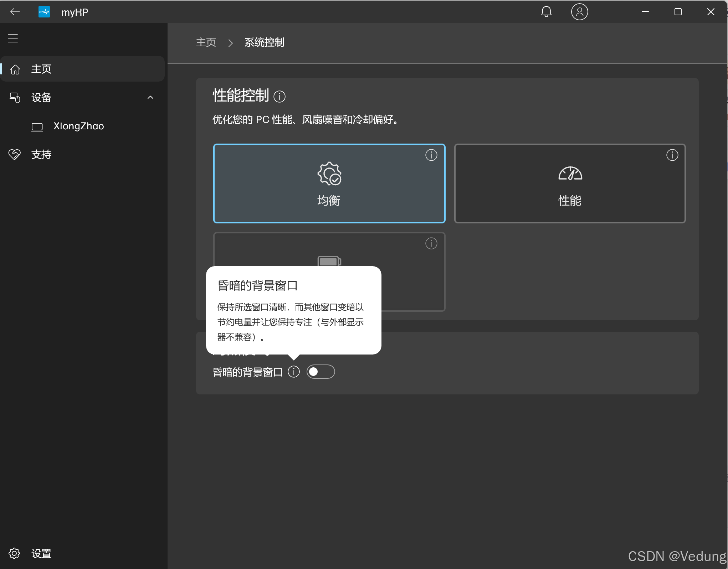The width and height of the screenshot is (728, 569).
Task: Click info icon on battery mode card
Action: click(x=431, y=243)
